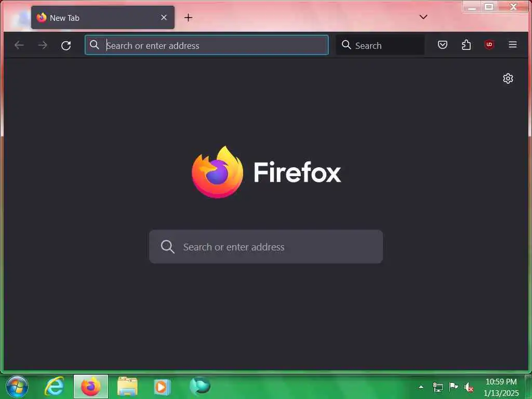Click the forward navigation arrow
The width and height of the screenshot is (532, 399).
[x=43, y=45]
